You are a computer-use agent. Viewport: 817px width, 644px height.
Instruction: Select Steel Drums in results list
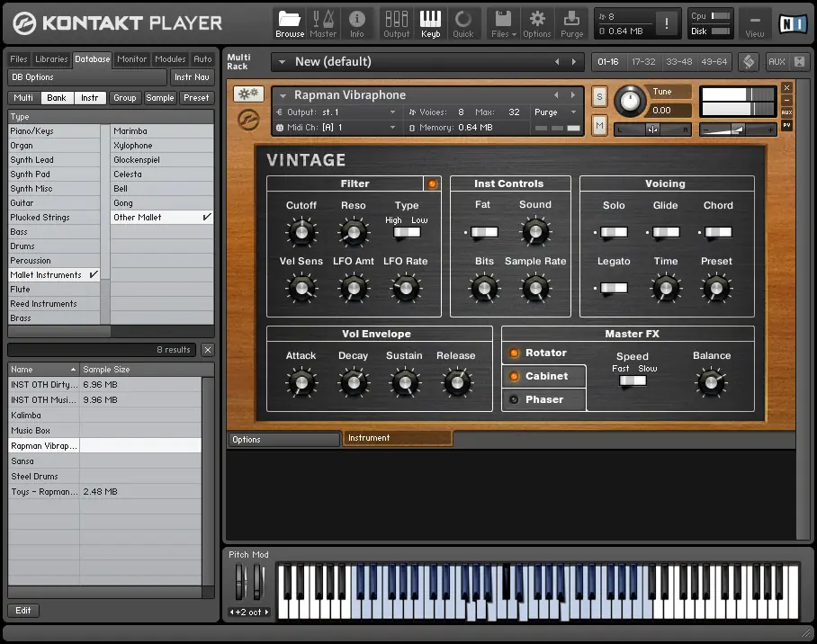pyautogui.click(x=104, y=476)
